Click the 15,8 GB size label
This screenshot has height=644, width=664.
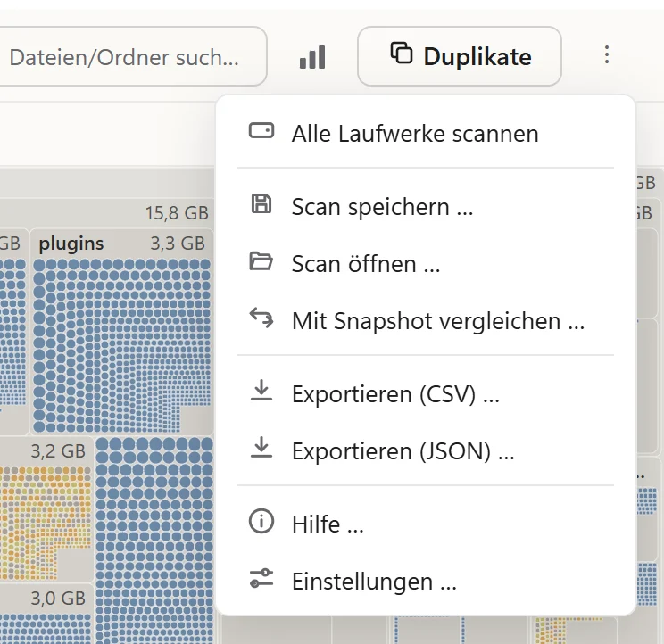[x=177, y=213]
